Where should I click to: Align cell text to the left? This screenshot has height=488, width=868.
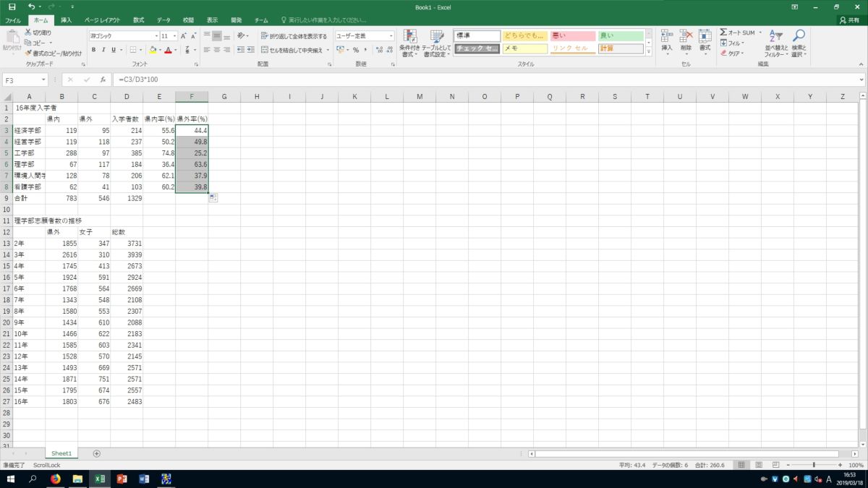pos(207,50)
